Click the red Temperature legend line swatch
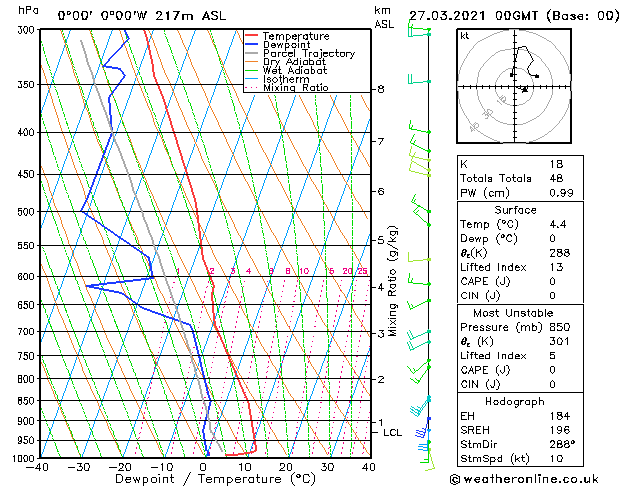The height and width of the screenshot is (486, 629). pyautogui.click(x=252, y=35)
